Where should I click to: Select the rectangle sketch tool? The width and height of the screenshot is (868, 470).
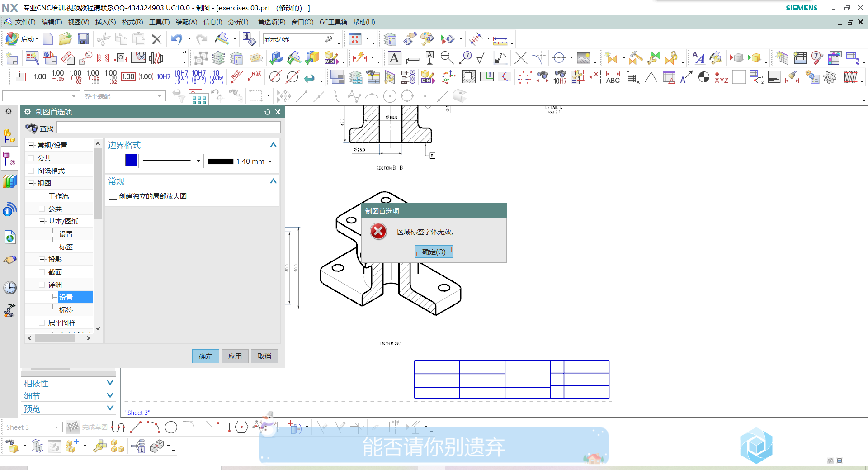[224, 427]
